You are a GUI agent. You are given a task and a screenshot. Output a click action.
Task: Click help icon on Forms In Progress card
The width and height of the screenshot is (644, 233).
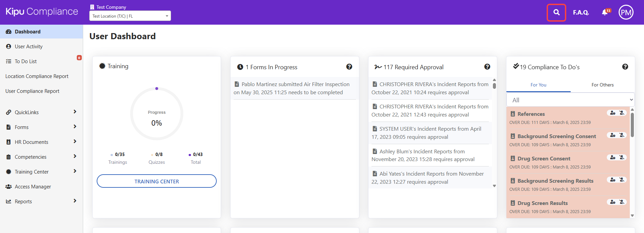(349, 67)
